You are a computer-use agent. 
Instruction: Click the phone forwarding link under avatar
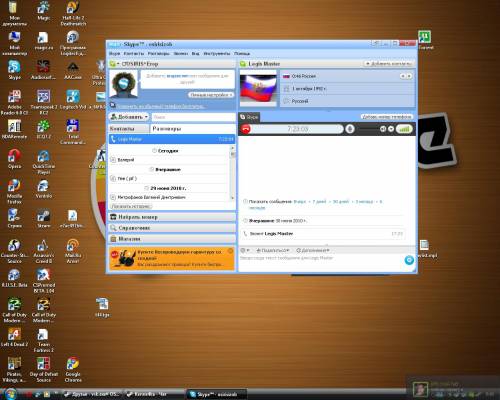[x=161, y=106]
